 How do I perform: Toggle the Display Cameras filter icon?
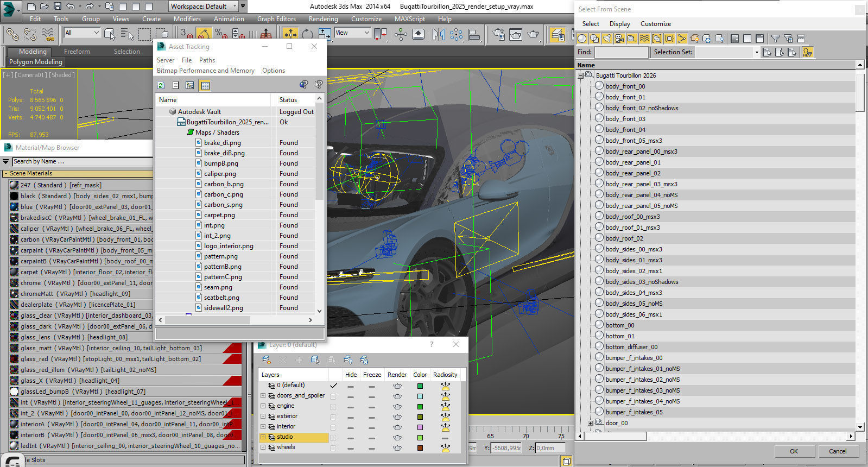619,39
